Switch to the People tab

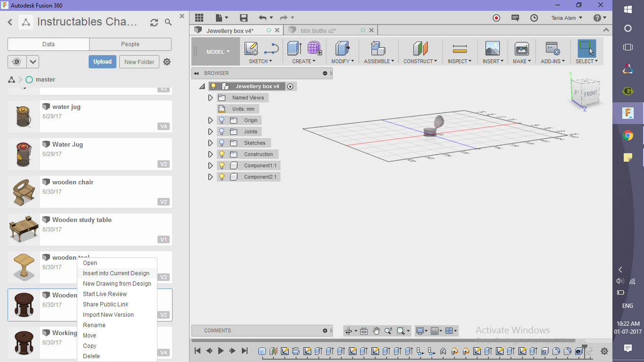[x=130, y=44]
